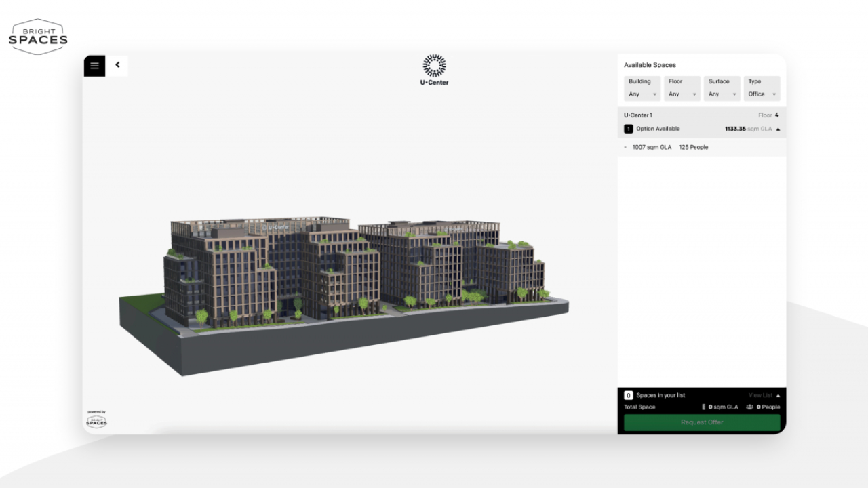Image resolution: width=868 pixels, height=488 pixels.
Task: Click the Bright Spaces logo at top left
Action: pos(38,37)
